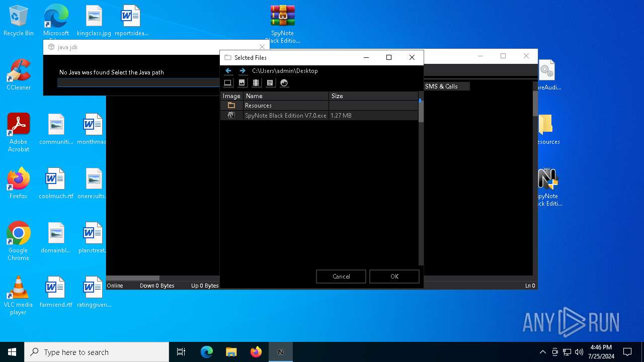
Task: Select the reportsidea Word document icon
Action: click(x=131, y=21)
